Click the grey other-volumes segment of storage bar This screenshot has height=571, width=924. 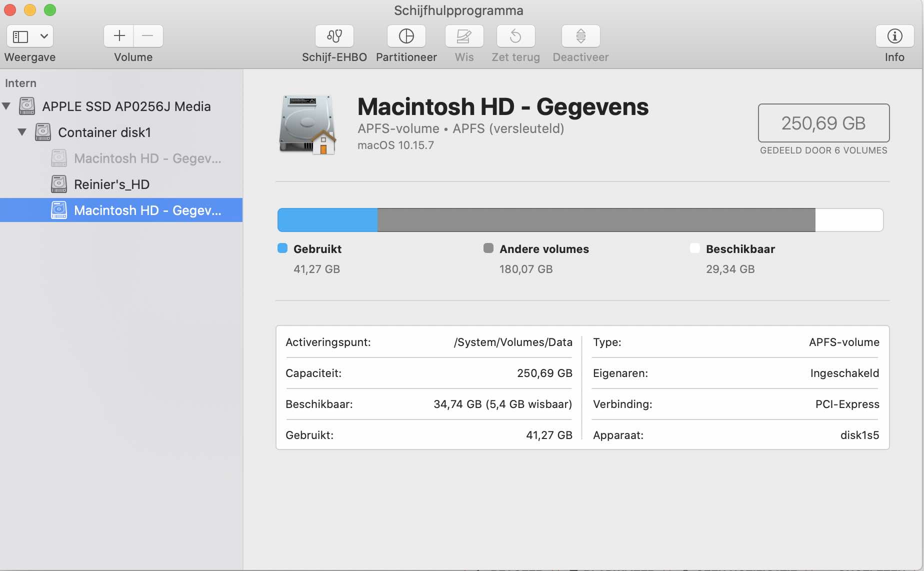[x=596, y=220]
